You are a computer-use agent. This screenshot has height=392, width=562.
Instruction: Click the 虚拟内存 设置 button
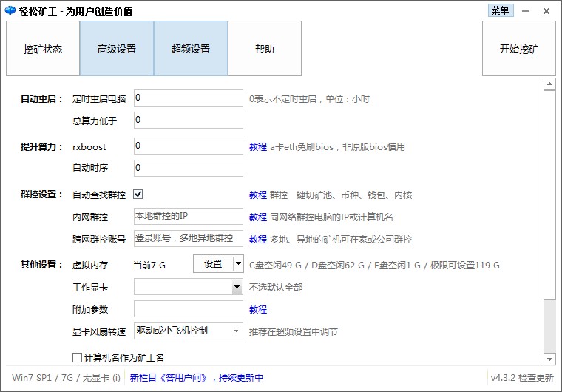[x=213, y=263]
